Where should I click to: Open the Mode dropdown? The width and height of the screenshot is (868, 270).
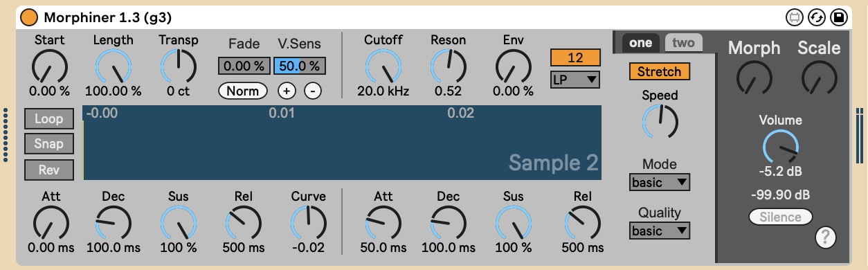[x=660, y=183]
